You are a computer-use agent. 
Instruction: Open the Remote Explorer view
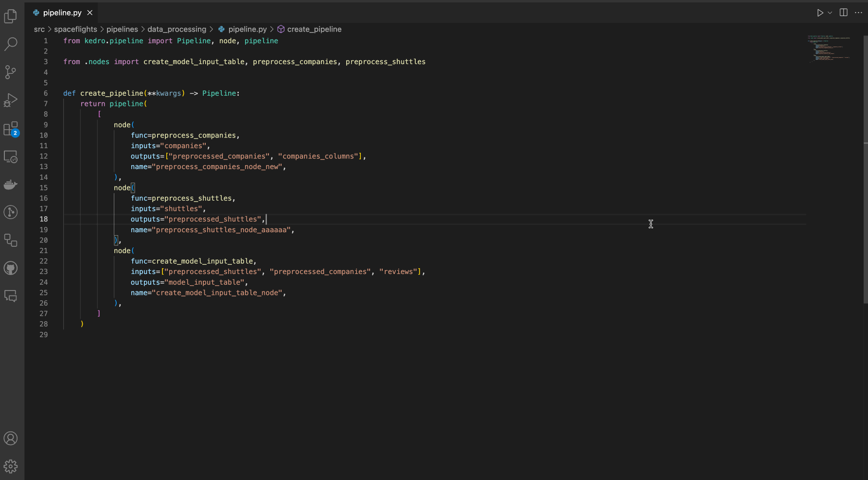[x=11, y=156]
